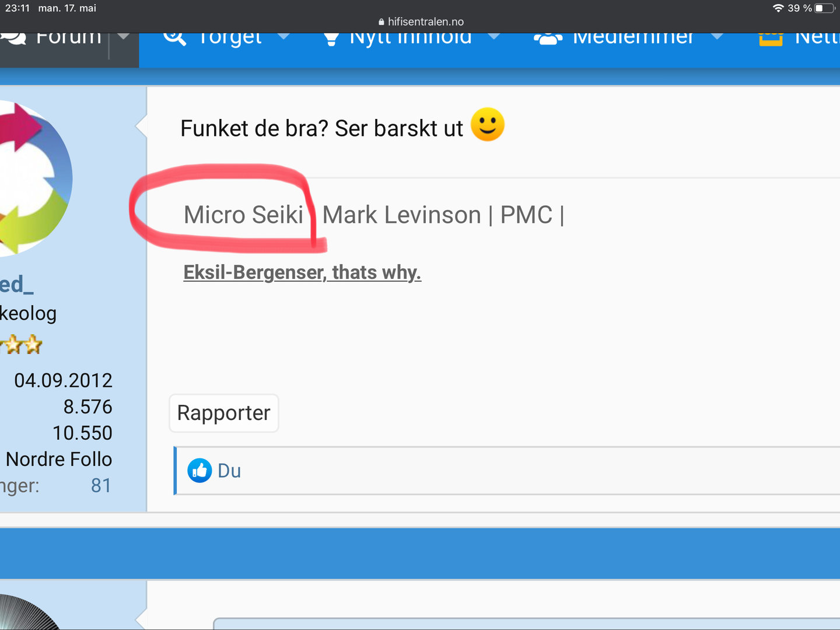Click the Mark Levinson signature text
The image size is (840, 630).
point(401,215)
